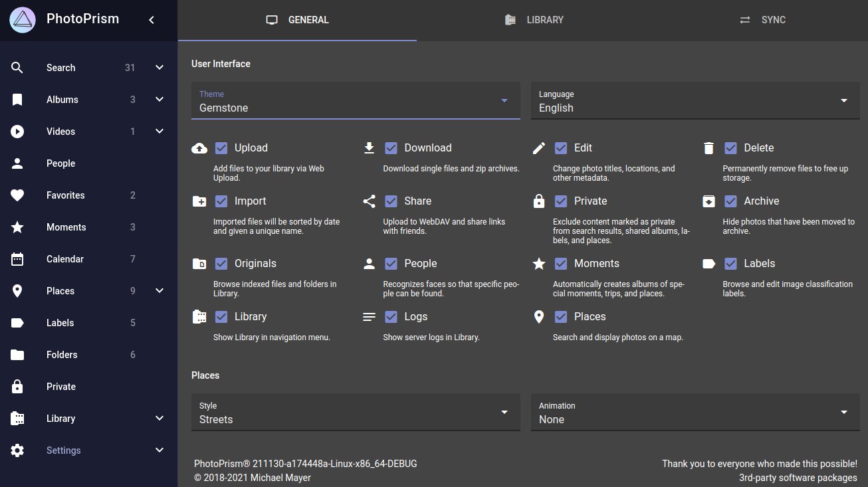Uncheck the Download feature
Screen dimensions: 868x487
coord(391,148)
